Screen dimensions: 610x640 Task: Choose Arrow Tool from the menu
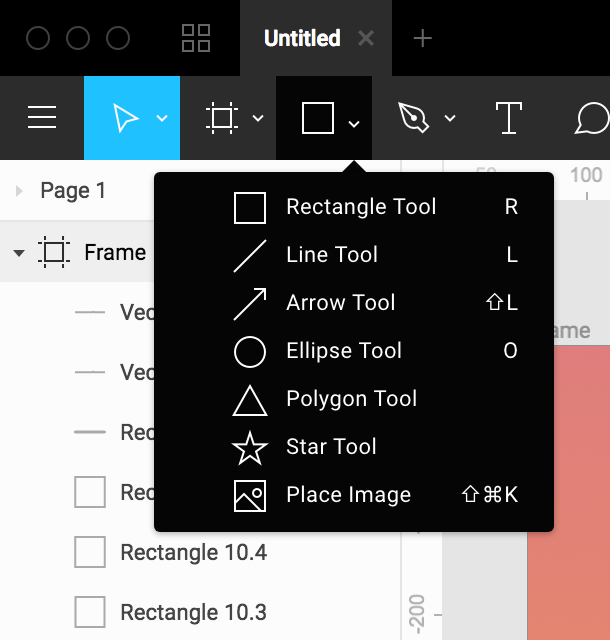(340, 303)
